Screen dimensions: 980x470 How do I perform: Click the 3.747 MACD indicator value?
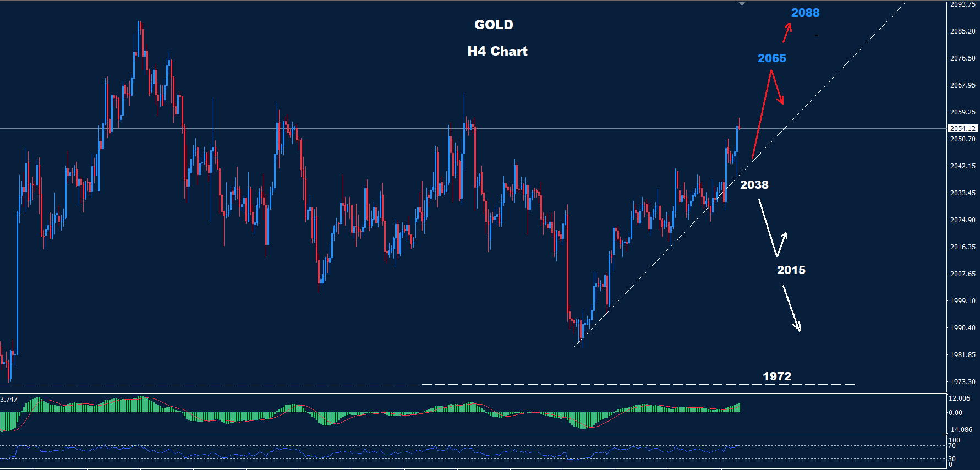pos(9,399)
